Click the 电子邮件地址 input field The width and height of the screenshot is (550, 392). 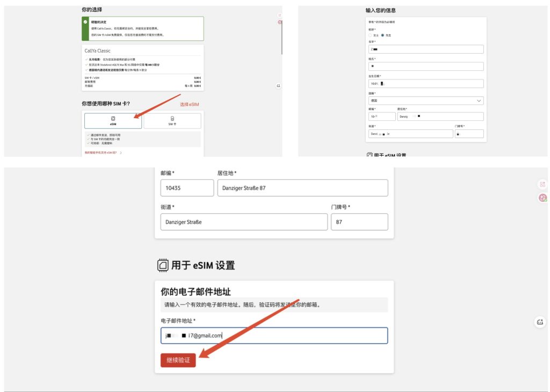(x=274, y=335)
